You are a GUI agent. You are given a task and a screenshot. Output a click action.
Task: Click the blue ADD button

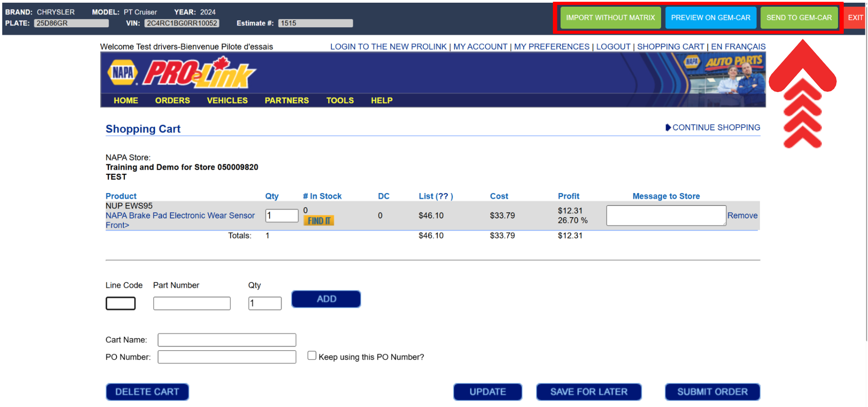[x=326, y=299]
